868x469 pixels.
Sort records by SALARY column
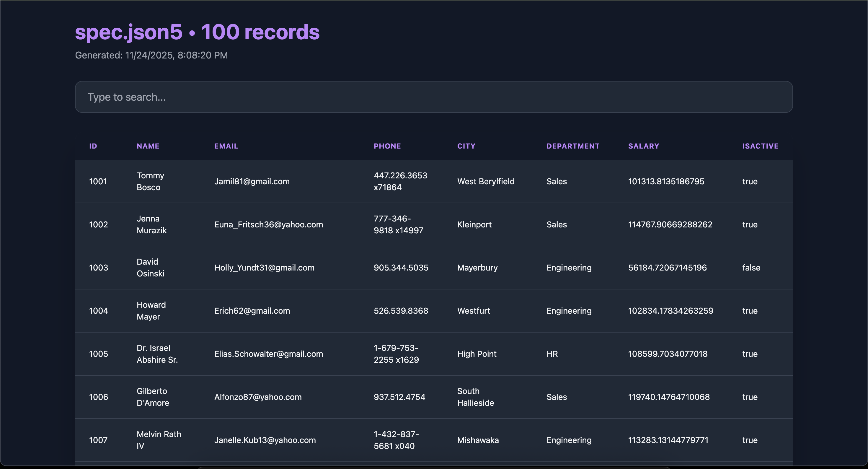tap(643, 146)
